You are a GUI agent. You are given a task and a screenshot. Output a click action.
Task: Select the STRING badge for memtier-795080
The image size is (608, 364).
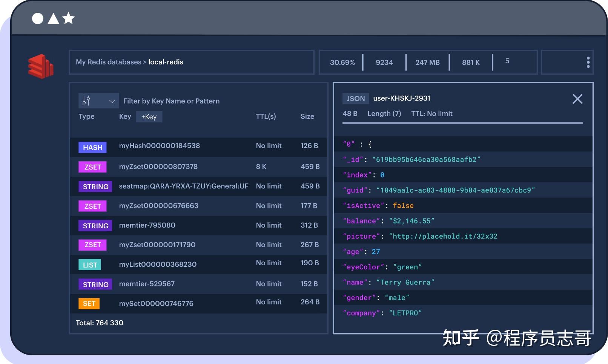95,225
